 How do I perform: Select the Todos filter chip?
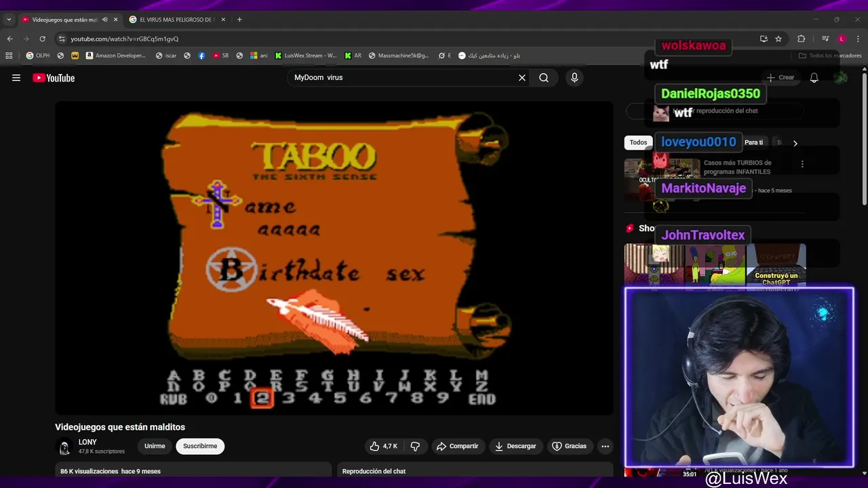pos(638,142)
